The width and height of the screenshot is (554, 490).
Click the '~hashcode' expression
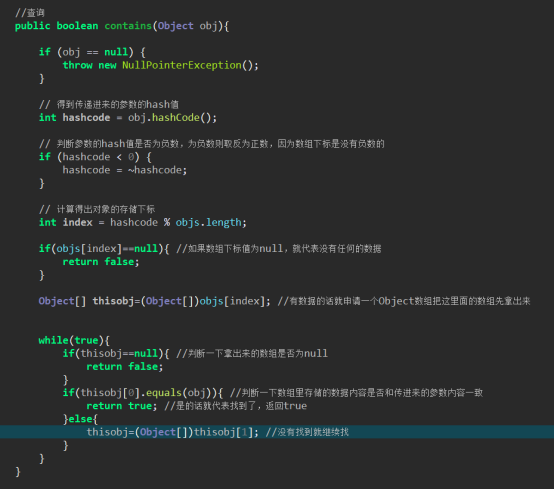click(155, 170)
